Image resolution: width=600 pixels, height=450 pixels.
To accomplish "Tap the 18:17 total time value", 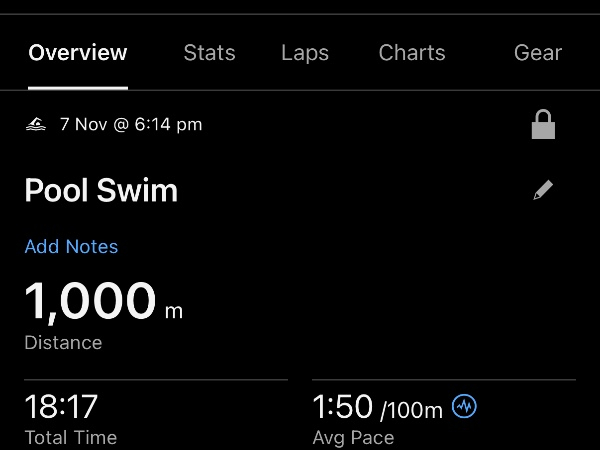I will pyautogui.click(x=61, y=406).
